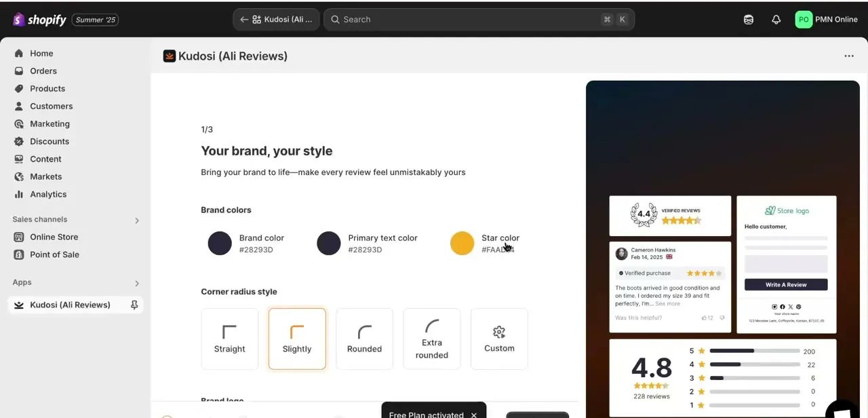Open the sidekick icon in top bar
This screenshot has height=418, width=868.
pos(749,20)
